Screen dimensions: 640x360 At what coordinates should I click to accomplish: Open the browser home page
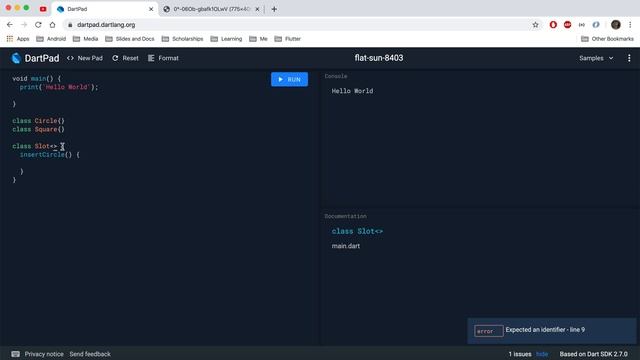(52, 24)
